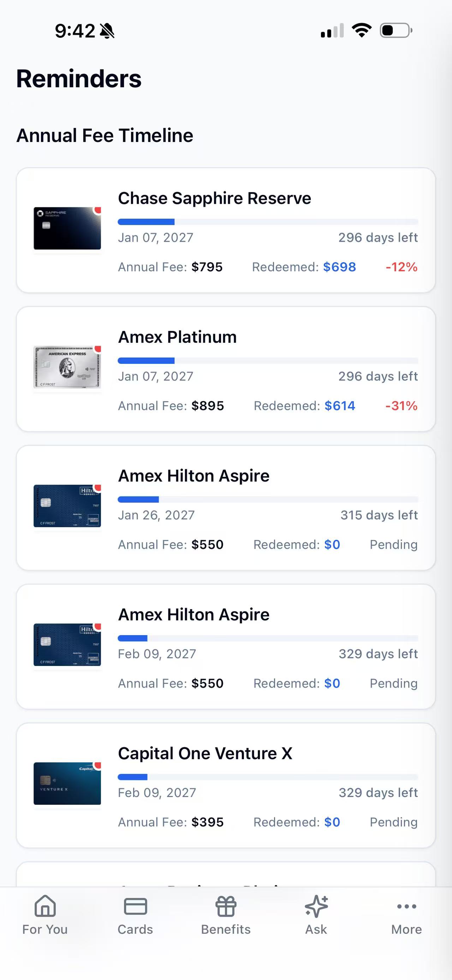Screen dimensions: 452x980
Task: Click the Chase Sapphire Reserve progress bar
Action: [268, 222]
